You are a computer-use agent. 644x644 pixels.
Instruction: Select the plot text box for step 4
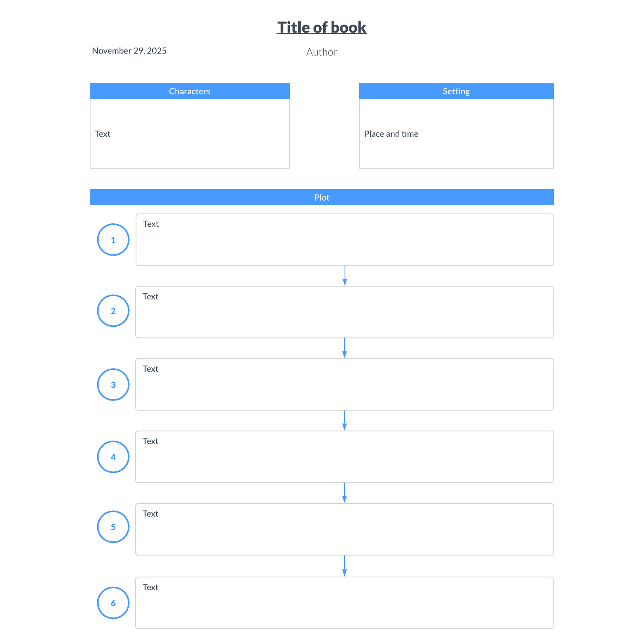[345, 457]
